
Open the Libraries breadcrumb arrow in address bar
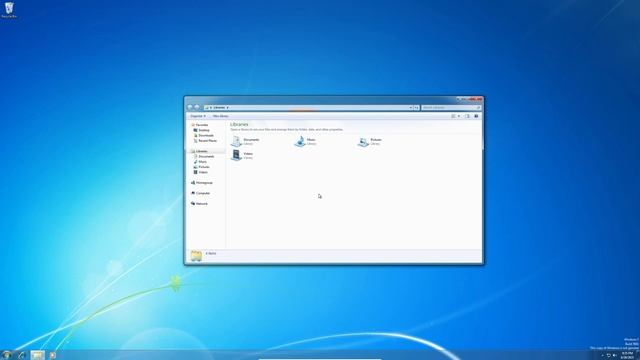click(227, 107)
